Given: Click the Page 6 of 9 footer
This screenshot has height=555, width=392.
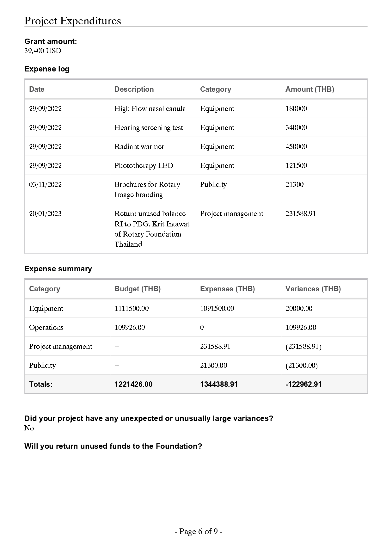Looking at the screenshot, I should (x=198, y=531).
